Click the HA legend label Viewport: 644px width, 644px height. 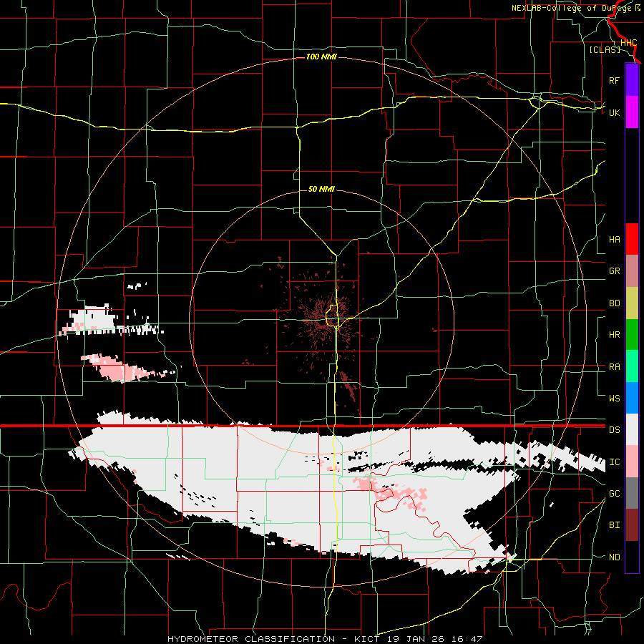(x=615, y=240)
